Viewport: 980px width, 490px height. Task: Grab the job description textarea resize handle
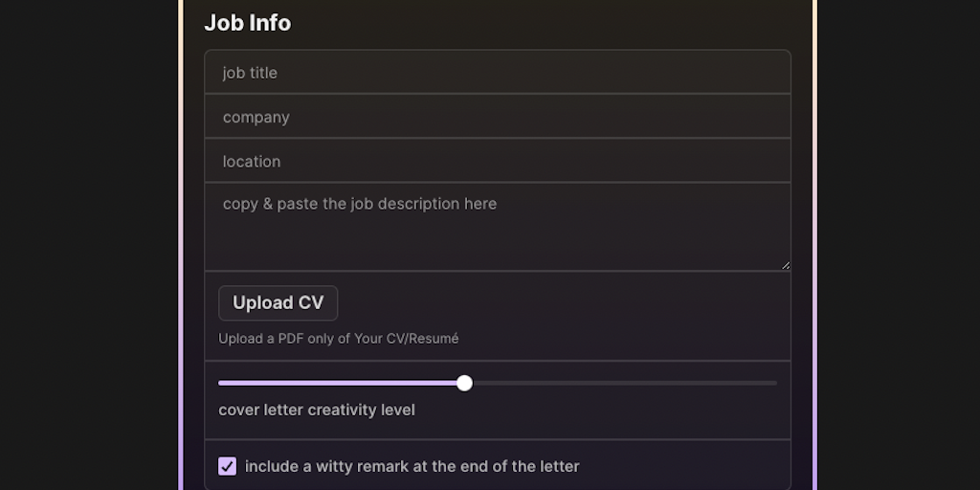click(786, 265)
